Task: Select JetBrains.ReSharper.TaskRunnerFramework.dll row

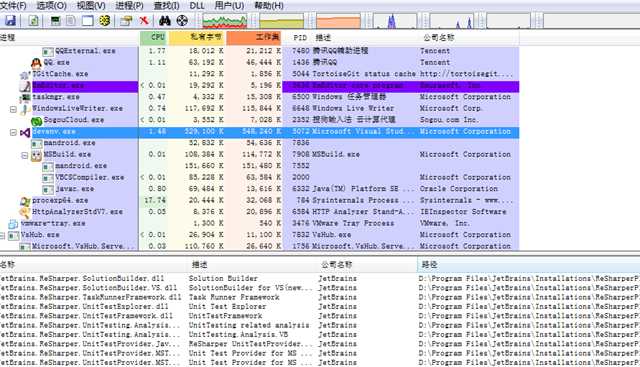Action: tap(320, 297)
